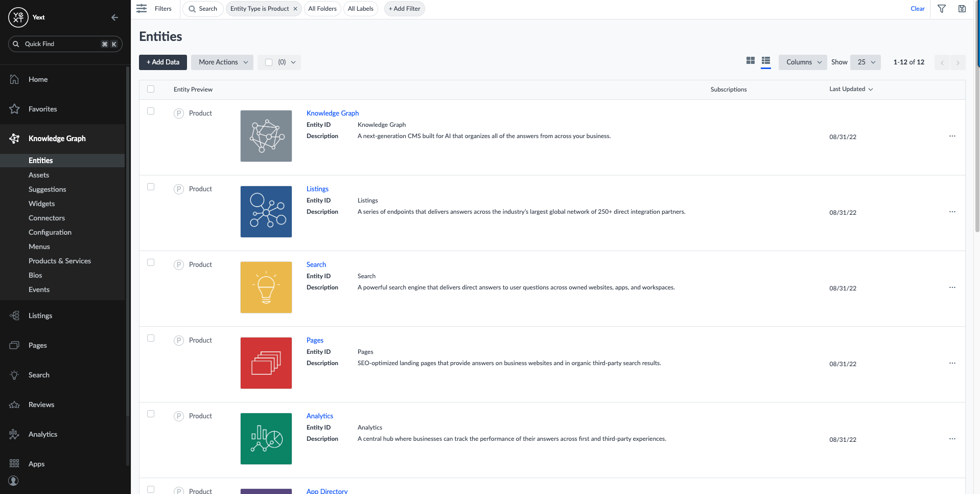This screenshot has width=980, height=494.
Task: Open the Search entity link
Action: tap(316, 264)
